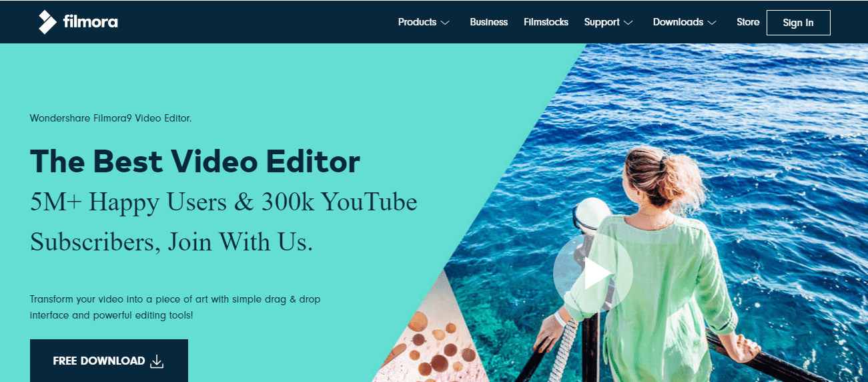This screenshot has height=382, width=868.
Task: Click 'interface and powerful editing tools!' text
Action: (x=111, y=315)
